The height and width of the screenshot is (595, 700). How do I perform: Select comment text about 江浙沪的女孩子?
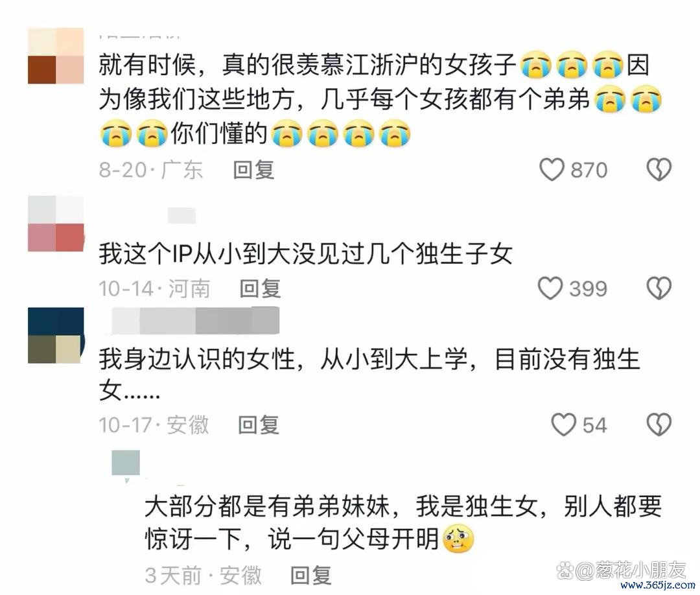380,99
